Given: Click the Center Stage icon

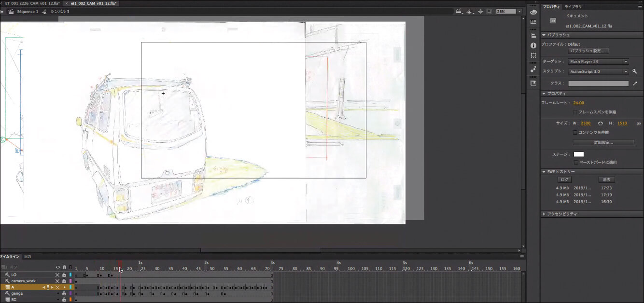Looking at the screenshot, I should (479, 12).
